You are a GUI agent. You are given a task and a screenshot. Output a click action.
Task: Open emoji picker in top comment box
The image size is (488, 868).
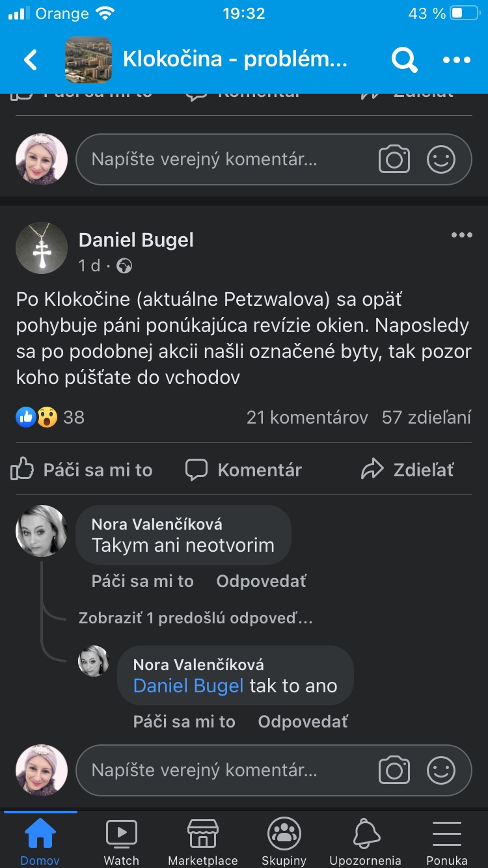click(441, 159)
